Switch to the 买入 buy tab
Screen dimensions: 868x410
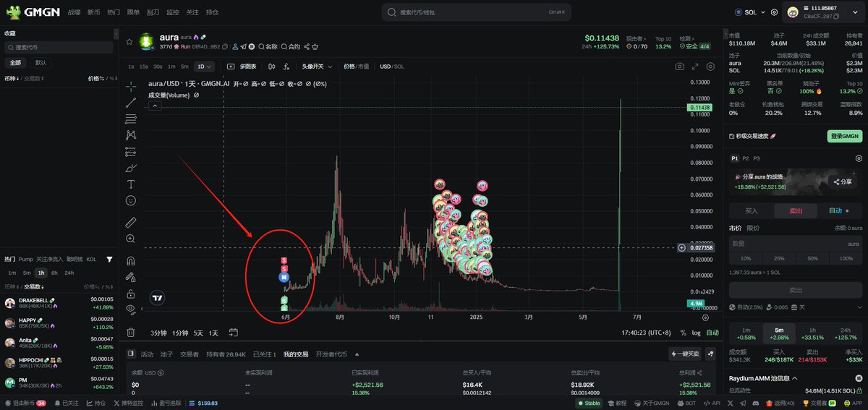point(752,210)
